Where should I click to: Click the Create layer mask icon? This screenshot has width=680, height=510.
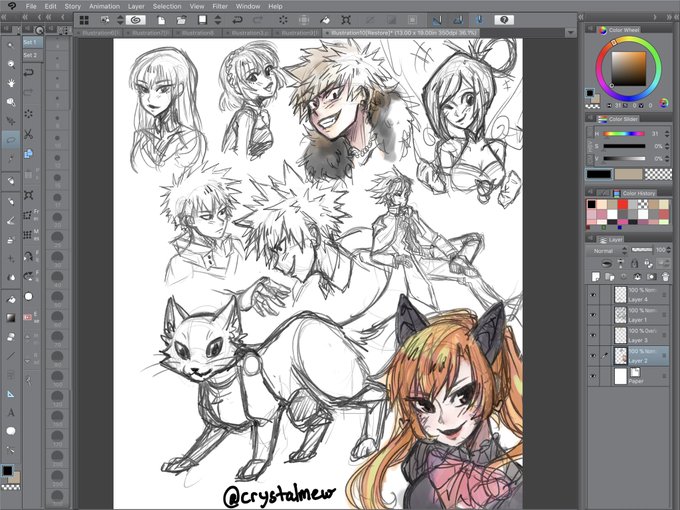(651, 276)
